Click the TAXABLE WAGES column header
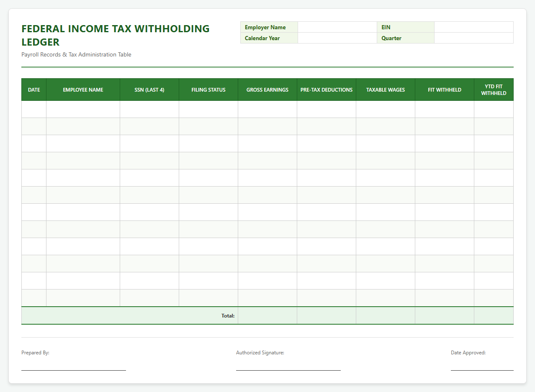 pyautogui.click(x=386, y=90)
